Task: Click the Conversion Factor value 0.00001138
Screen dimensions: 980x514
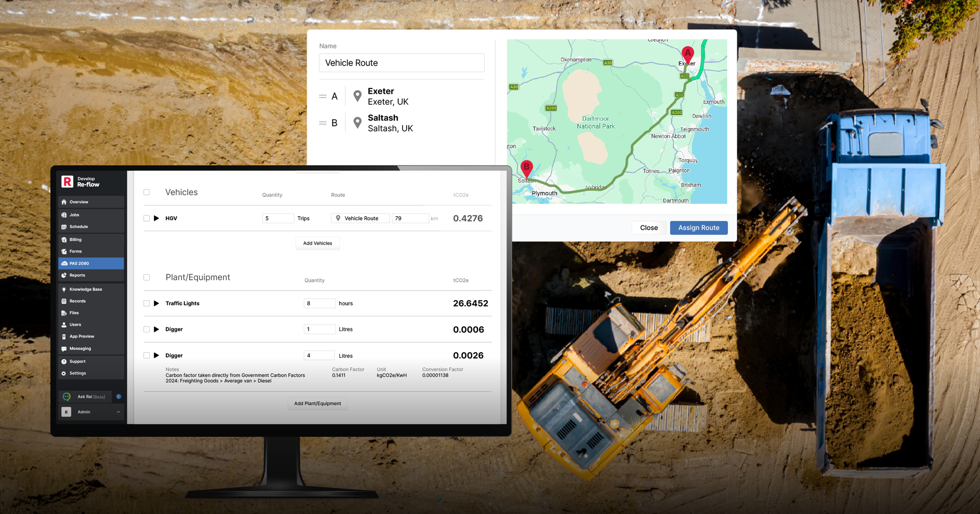Action: click(x=435, y=375)
